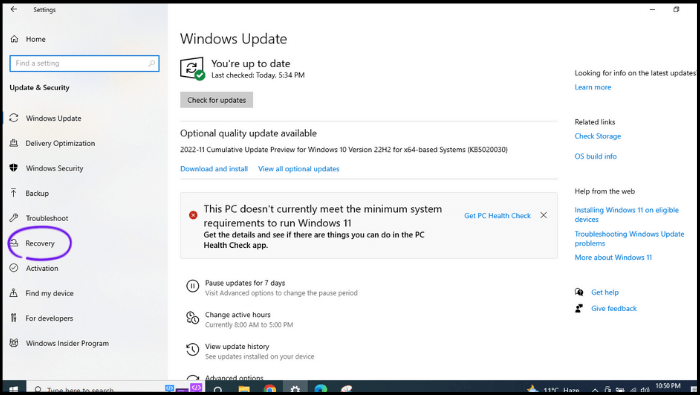This screenshot has width=700, height=395.
Task: Click the Windows Insider Program icon
Action: click(x=14, y=343)
